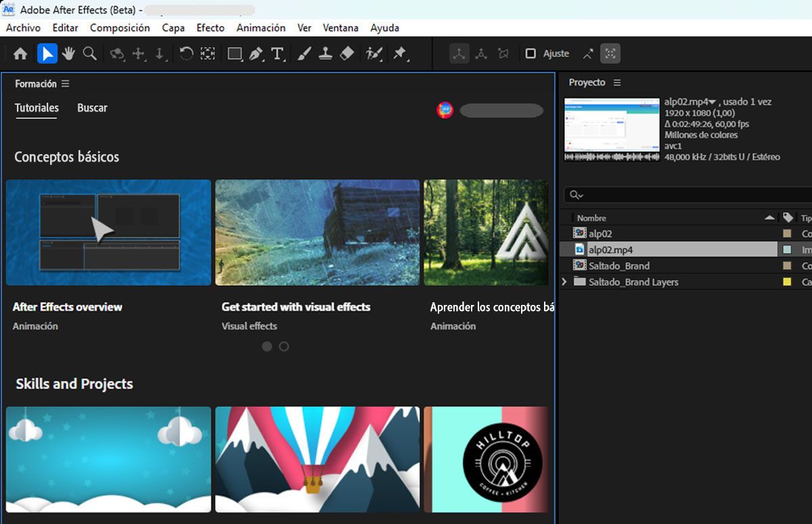The height and width of the screenshot is (524, 812).
Task: Open the Hilltop Coffee logo tutorial thumbnail
Action: click(x=486, y=459)
